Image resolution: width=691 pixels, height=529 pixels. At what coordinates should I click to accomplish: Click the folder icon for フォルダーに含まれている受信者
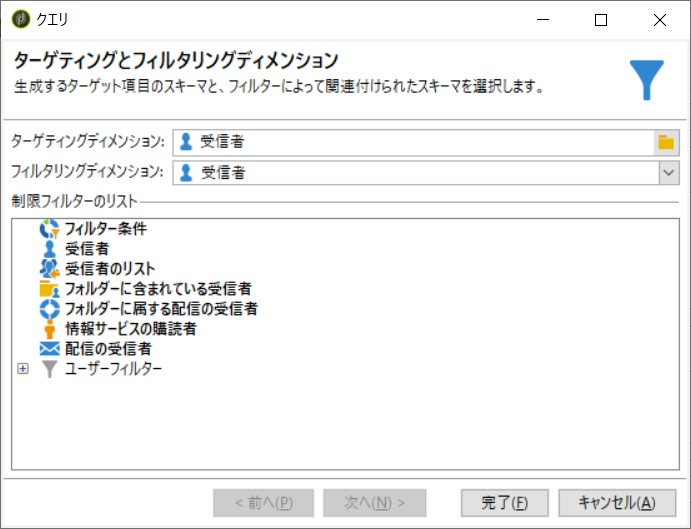49,289
